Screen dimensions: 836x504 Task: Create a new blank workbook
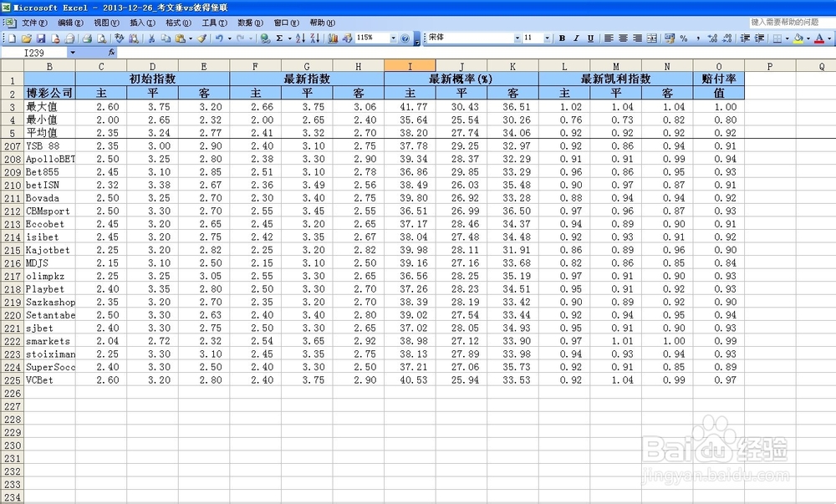pos(13,38)
